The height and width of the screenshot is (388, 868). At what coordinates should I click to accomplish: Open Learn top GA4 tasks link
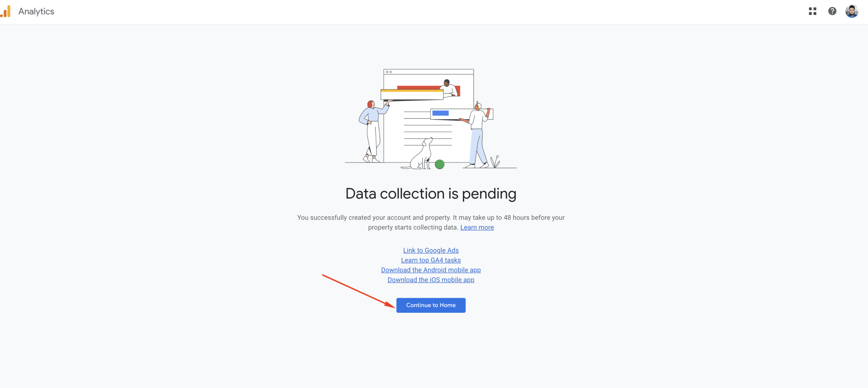pyautogui.click(x=431, y=260)
